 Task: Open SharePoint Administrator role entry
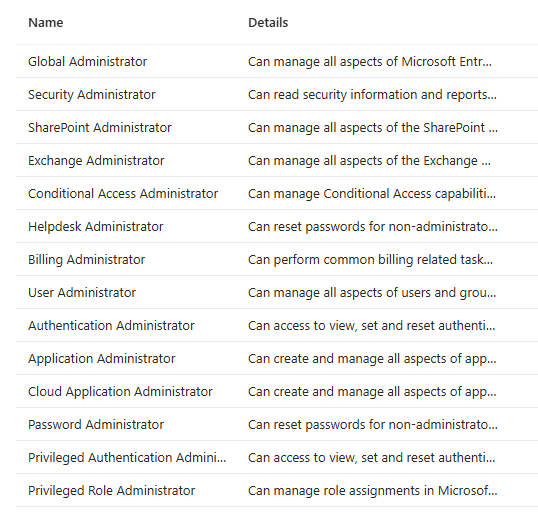coord(100,128)
